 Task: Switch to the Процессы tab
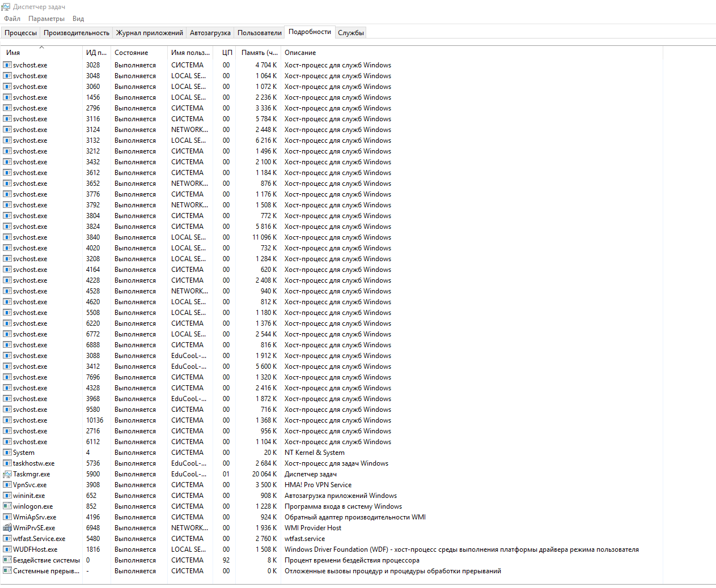(21, 33)
